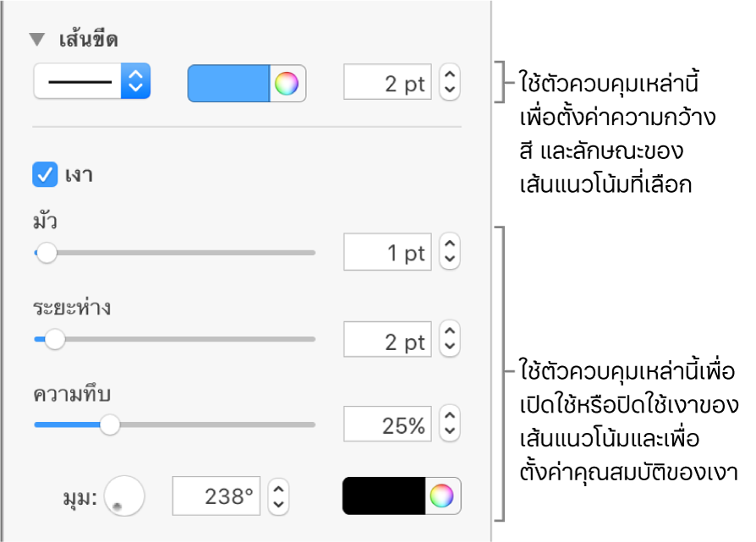Click the black shadow color swatch
The height and width of the screenshot is (542, 756).
pyautogui.click(x=384, y=496)
